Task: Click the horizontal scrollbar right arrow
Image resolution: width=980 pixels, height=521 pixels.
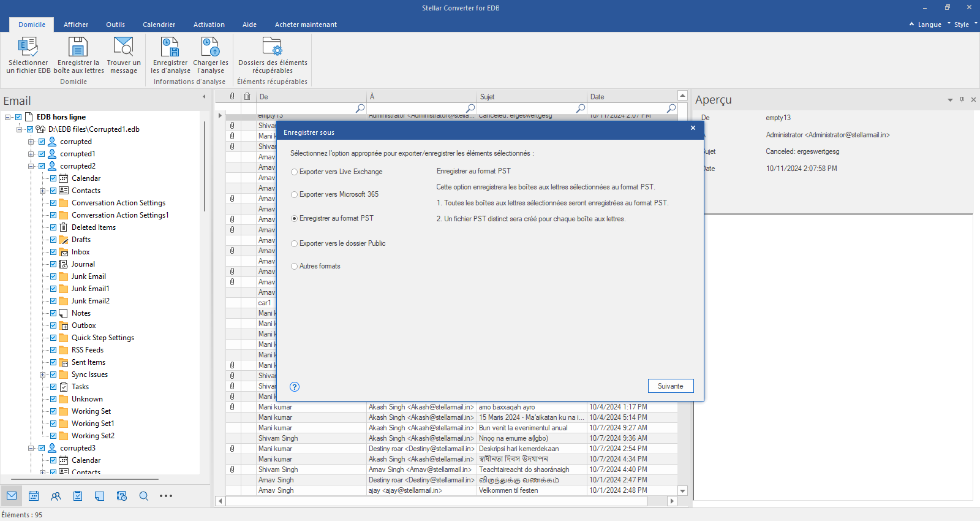Action: (x=672, y=501)
